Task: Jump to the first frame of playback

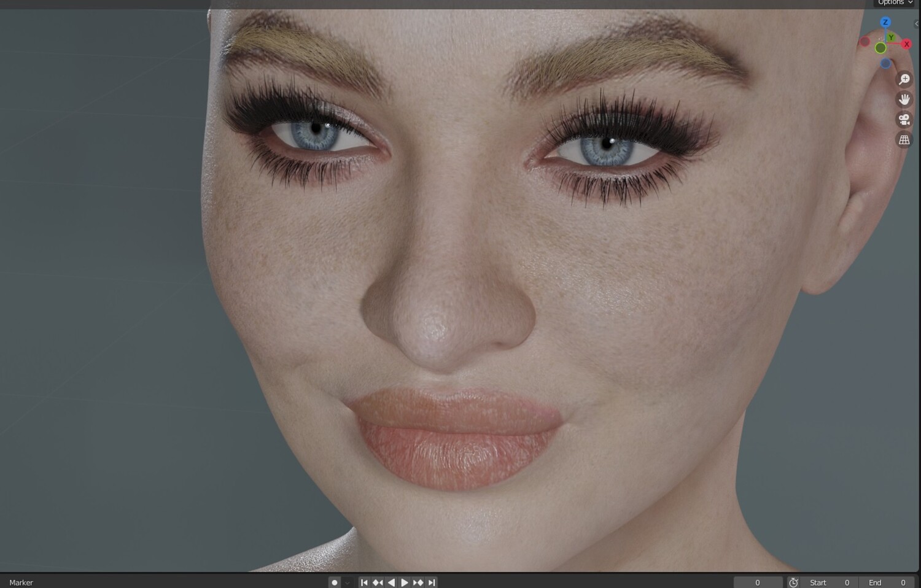Action: (x=364, y=582)
